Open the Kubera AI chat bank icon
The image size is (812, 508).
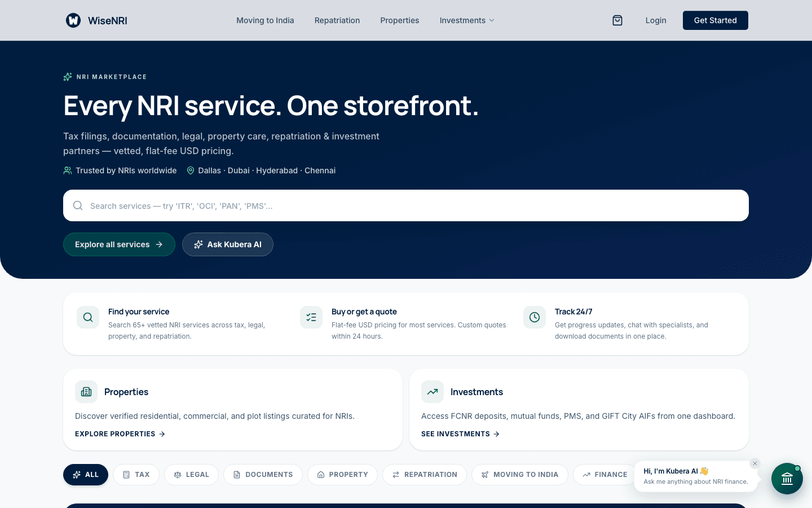click(x=787, y=479)
